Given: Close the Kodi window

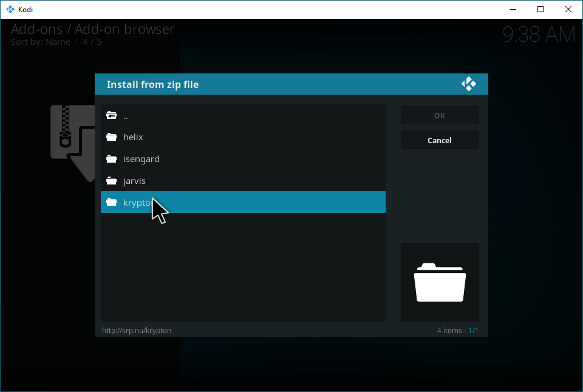Looking at the screenshot, I should click(x=568, y=9).
